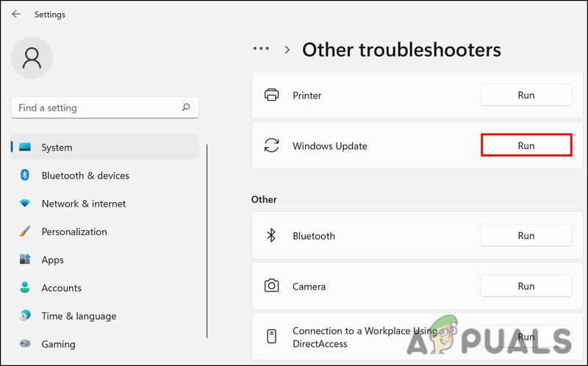Run the Windows Update troubleshooter
Image resolution: width=588 pixels, height=366 pixels.
click(526, 146)
